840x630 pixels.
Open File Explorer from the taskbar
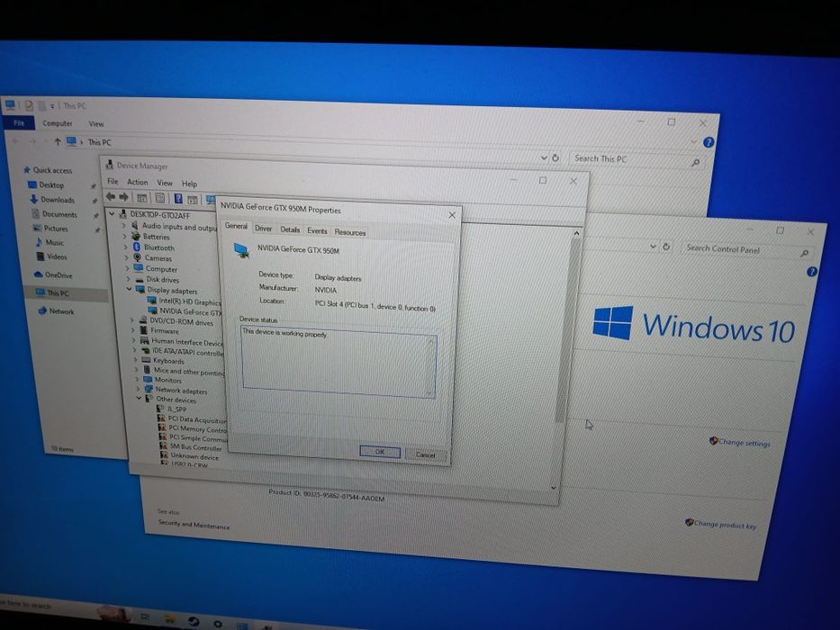[170, 620]
